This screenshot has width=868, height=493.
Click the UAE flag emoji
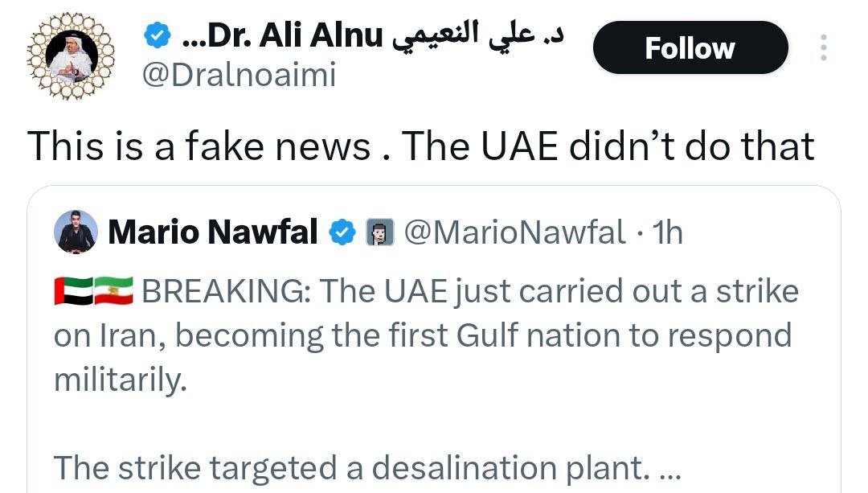74,291
